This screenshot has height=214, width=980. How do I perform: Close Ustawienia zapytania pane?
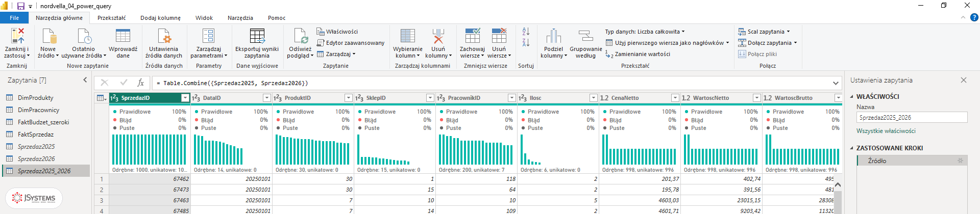[964, 80]
